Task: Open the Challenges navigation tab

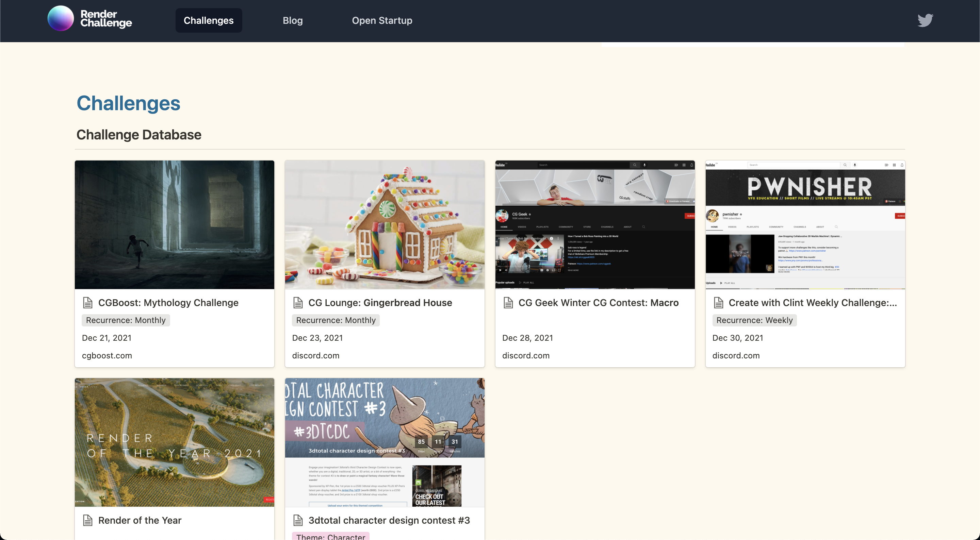Action: click(x=209, y=20)
